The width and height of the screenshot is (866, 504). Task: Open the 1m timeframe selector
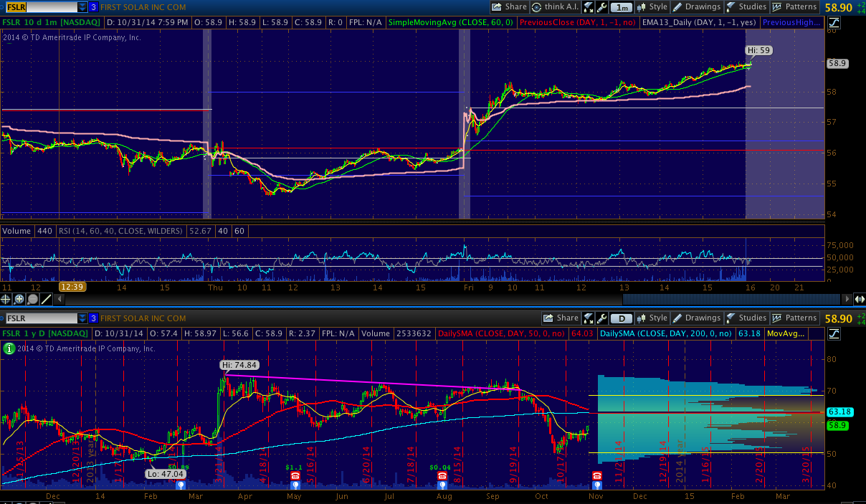tap(622, 7)
